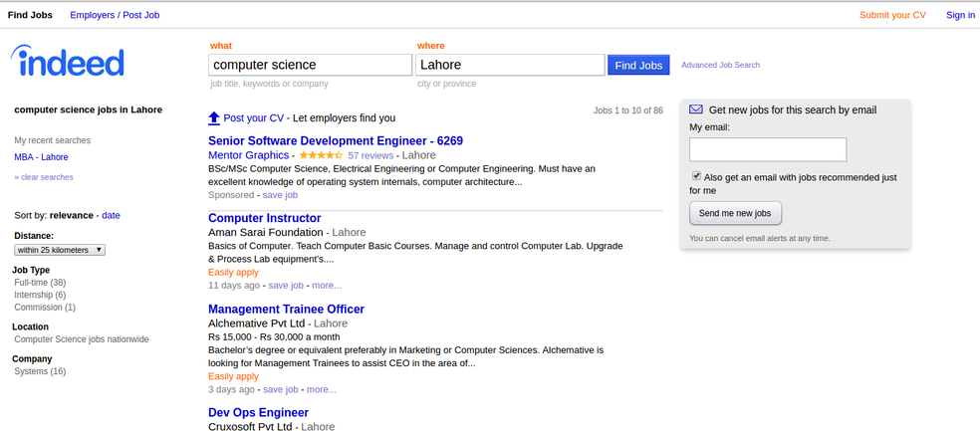Click Send me new jobs button
This screenshot has height=431, width=980.
[x=735, y=213]
